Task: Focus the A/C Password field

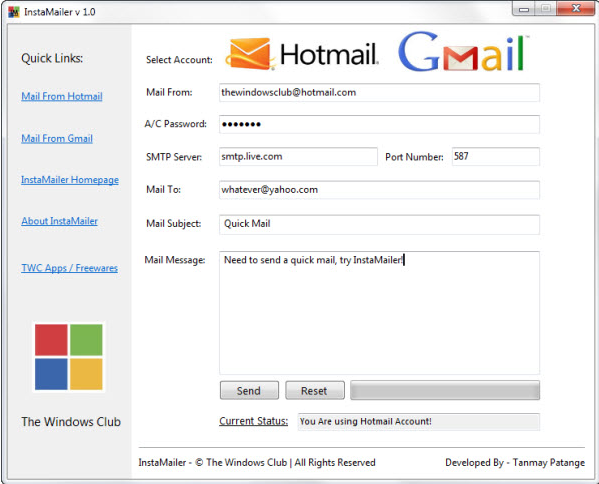Action: [x=379, y=124]
